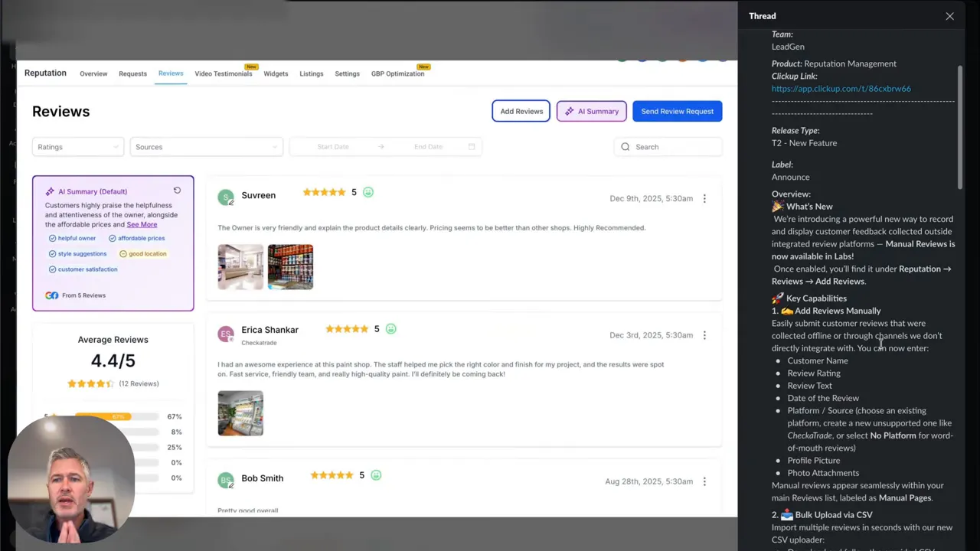Click the presenter webcam video bubble

pos(70,480)
